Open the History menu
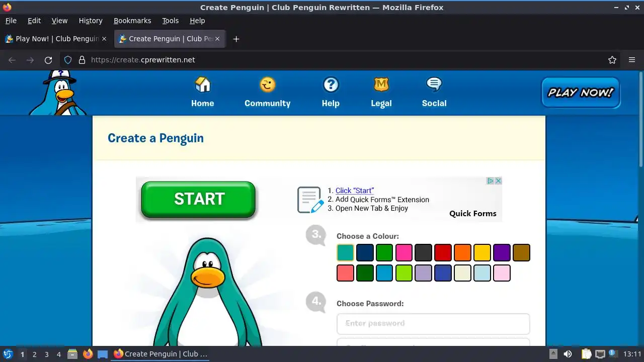The image size is (644, 362). (x=91, y=21)
